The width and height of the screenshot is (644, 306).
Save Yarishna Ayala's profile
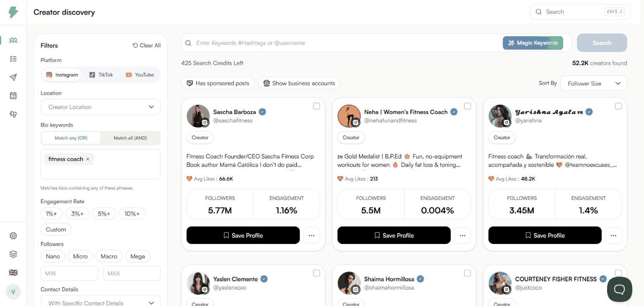click(x=544, y=236)
